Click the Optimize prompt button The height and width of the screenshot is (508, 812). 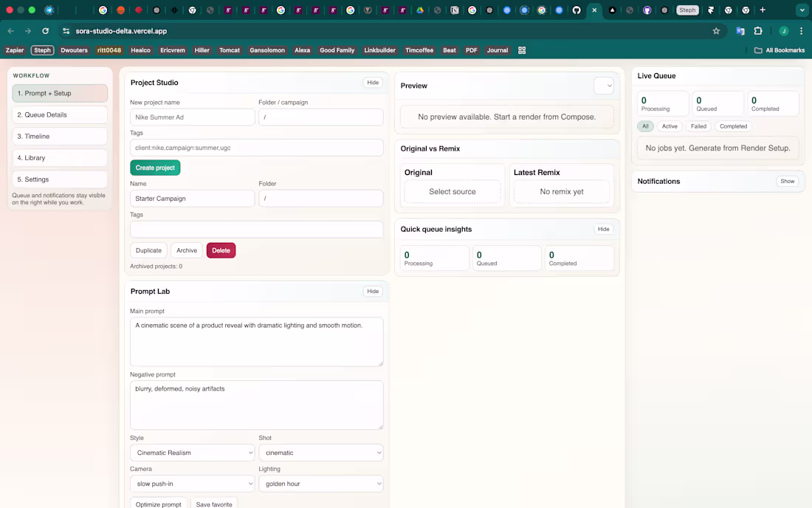coord(159,504)
